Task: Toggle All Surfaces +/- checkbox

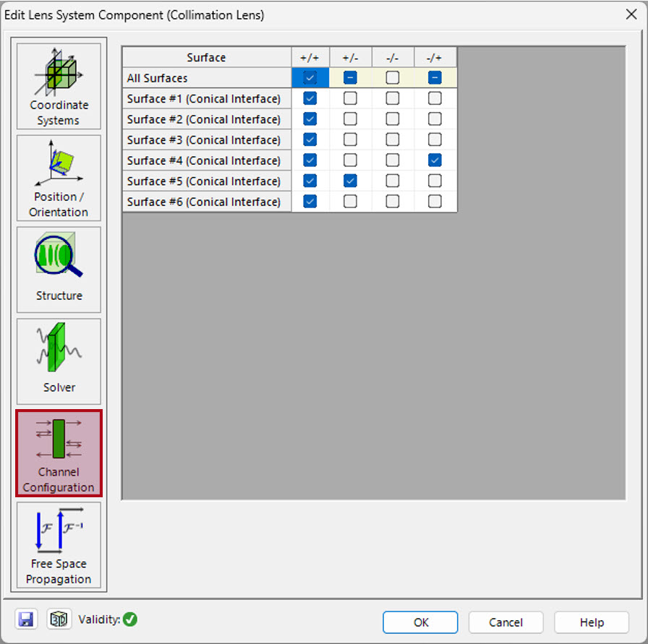Action: (350, 77)
